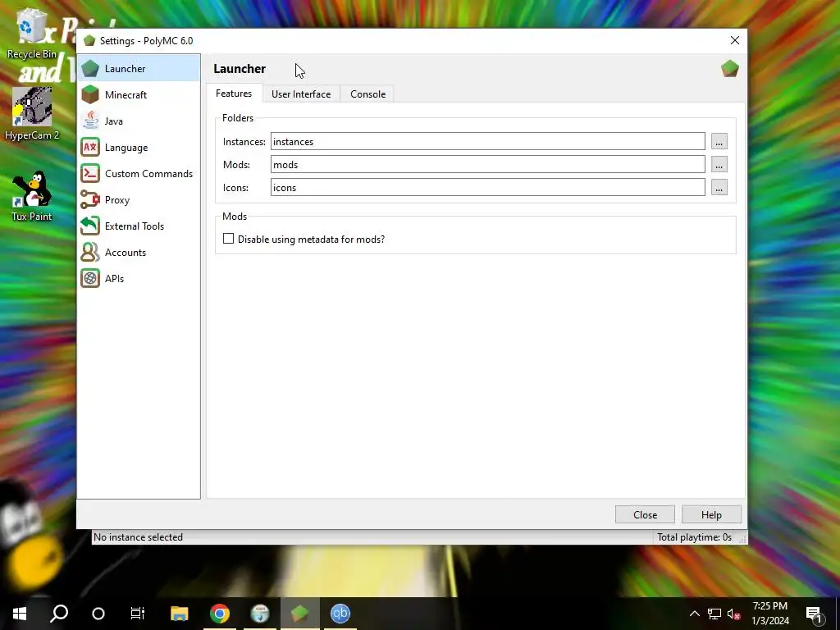
Task: Click the Close button
Action: tap(645, 514)
